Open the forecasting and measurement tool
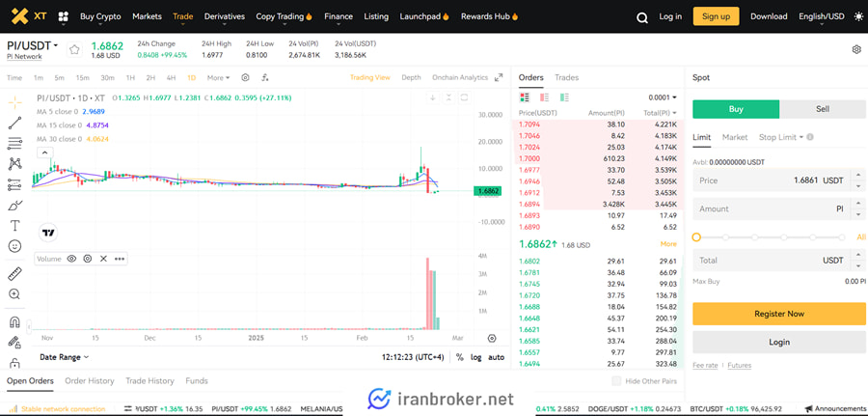The image size is (868, 416). click(x=14, y=185)
